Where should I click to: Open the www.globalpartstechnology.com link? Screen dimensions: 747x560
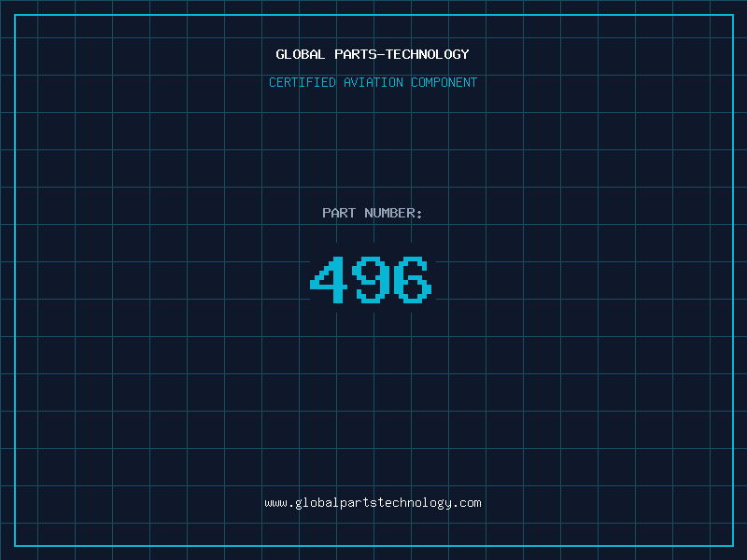coord(373,503)
